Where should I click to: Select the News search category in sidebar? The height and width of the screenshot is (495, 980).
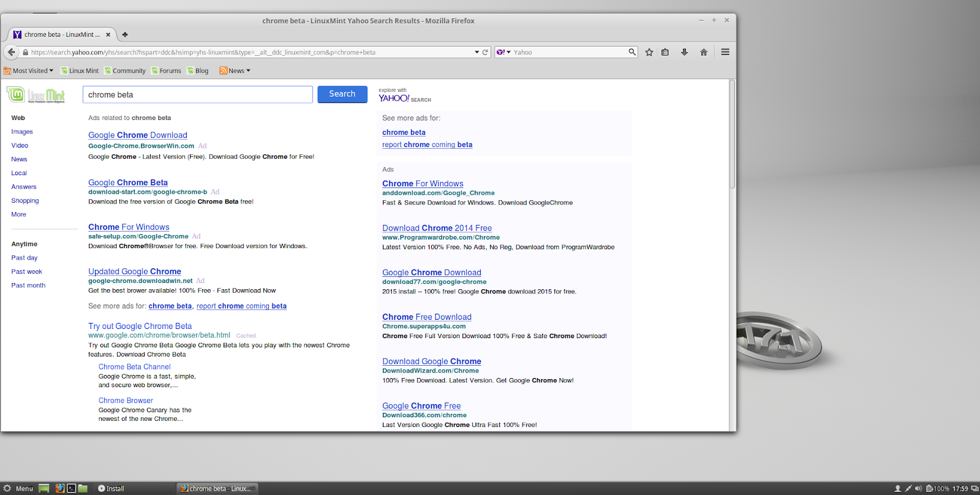[x=19, y=159]
